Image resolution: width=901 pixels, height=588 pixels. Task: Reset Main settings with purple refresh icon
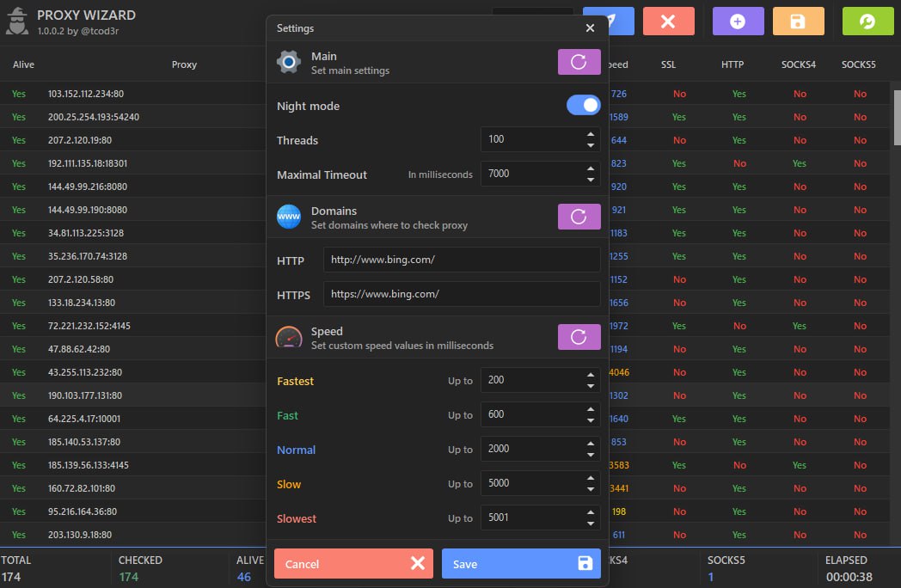(x=579, y=62)
